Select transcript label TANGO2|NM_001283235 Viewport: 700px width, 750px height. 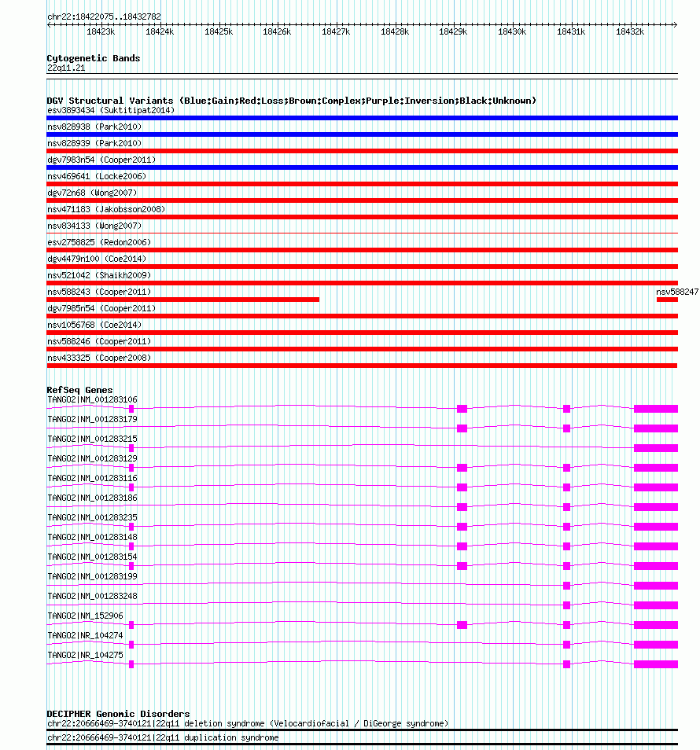92,517
